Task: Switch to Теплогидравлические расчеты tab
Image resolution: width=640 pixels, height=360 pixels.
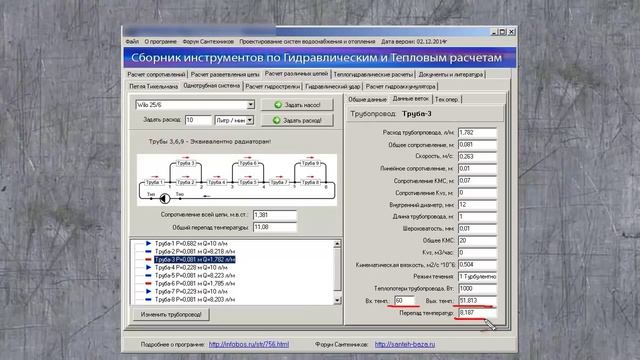Action: click(x=373, y=74)
